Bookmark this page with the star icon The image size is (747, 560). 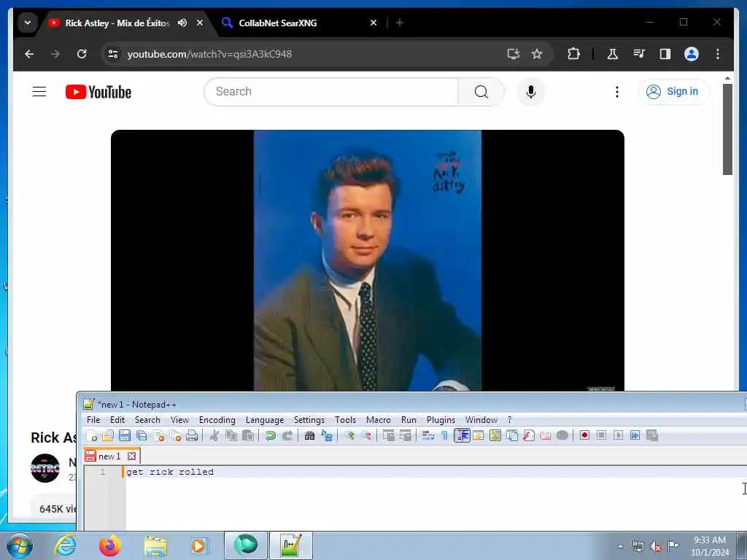point(537,54)
